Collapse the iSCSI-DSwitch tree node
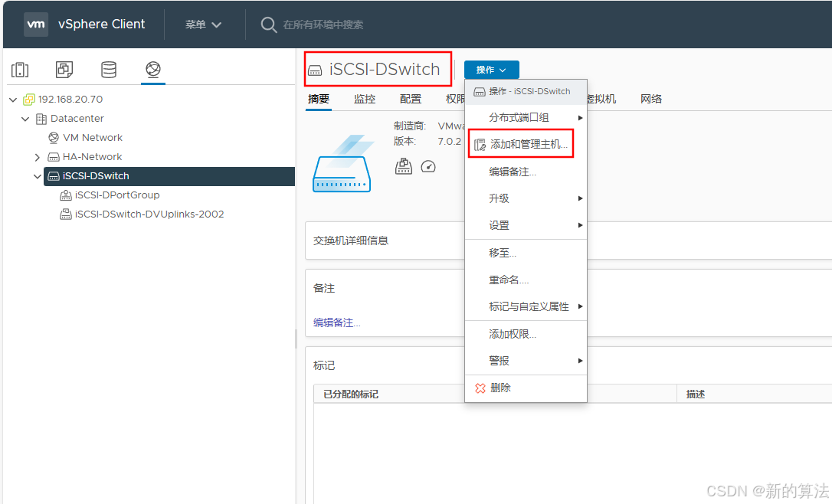 pos(37,176)
